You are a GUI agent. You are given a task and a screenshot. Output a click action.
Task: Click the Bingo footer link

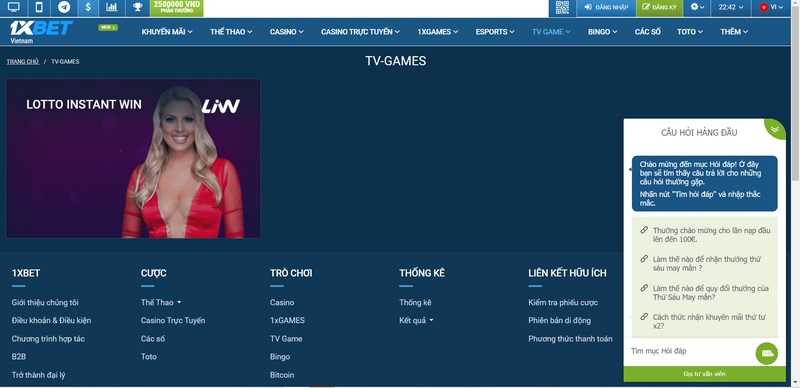coord(280,357)
